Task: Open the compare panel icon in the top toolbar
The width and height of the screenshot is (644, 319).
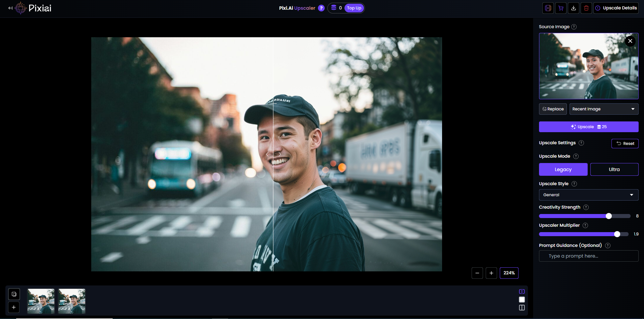Action: click(548, 8)
